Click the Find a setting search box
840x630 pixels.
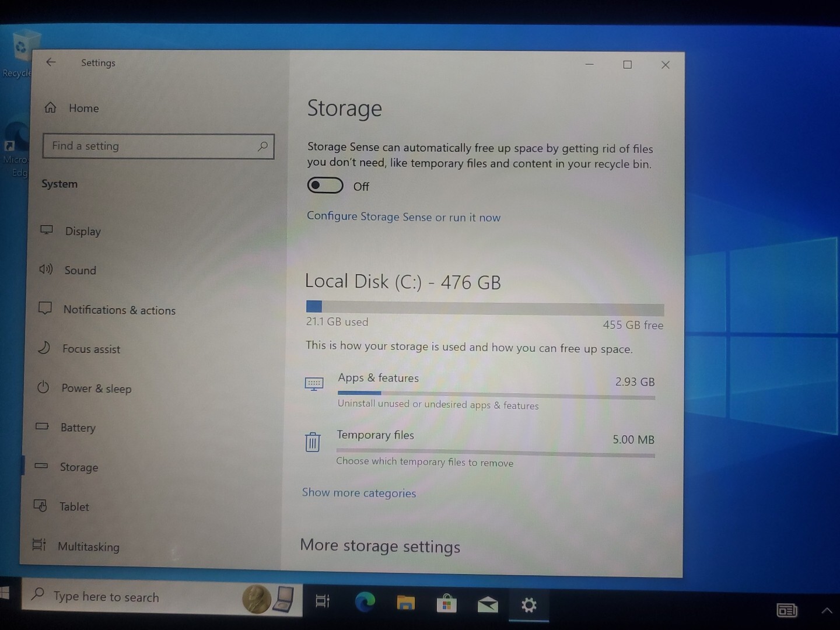click(158, 146)
